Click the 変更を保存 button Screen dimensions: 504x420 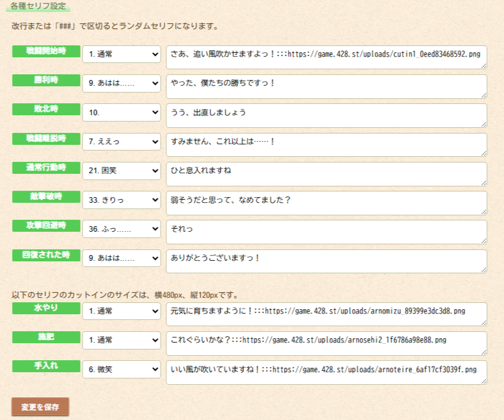(x=40, y=407)
